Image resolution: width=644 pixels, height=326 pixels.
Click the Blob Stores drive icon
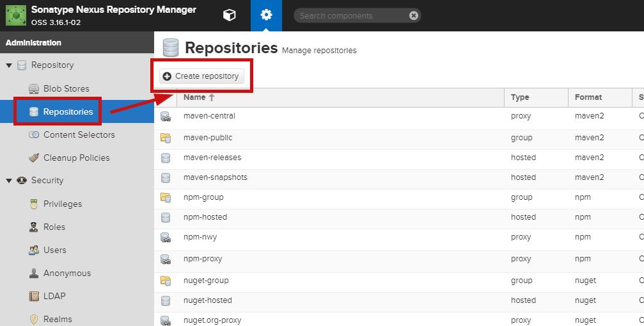34,88
